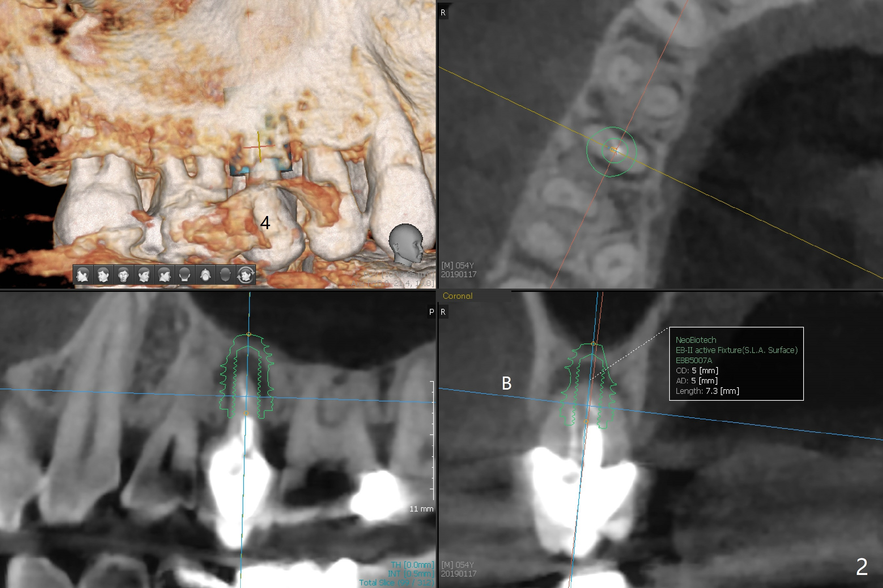883x588 pixels.
Task: Click the 11 mm vertical scale ruler
Action: click(433, 441)
